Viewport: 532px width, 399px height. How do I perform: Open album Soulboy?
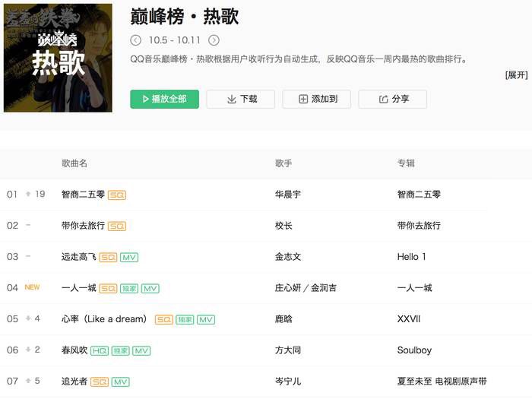point(415,350)
